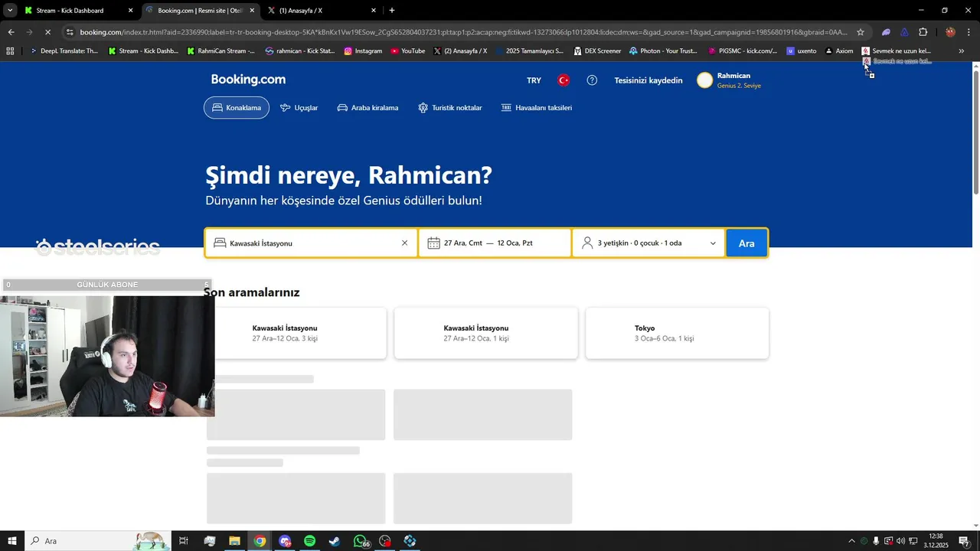Open Windows Start menu
The width and height of the screenshot is (980, 551).
(x=11, y=541)
